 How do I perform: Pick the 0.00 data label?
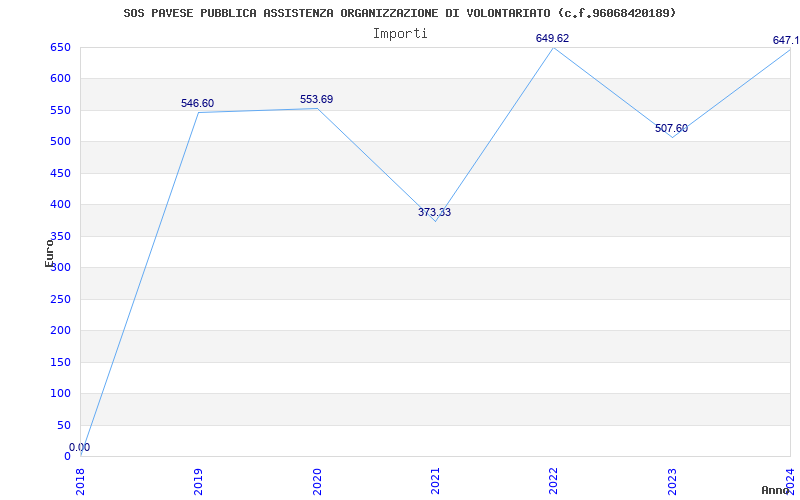pyautogui.click(x=80, y=447)
